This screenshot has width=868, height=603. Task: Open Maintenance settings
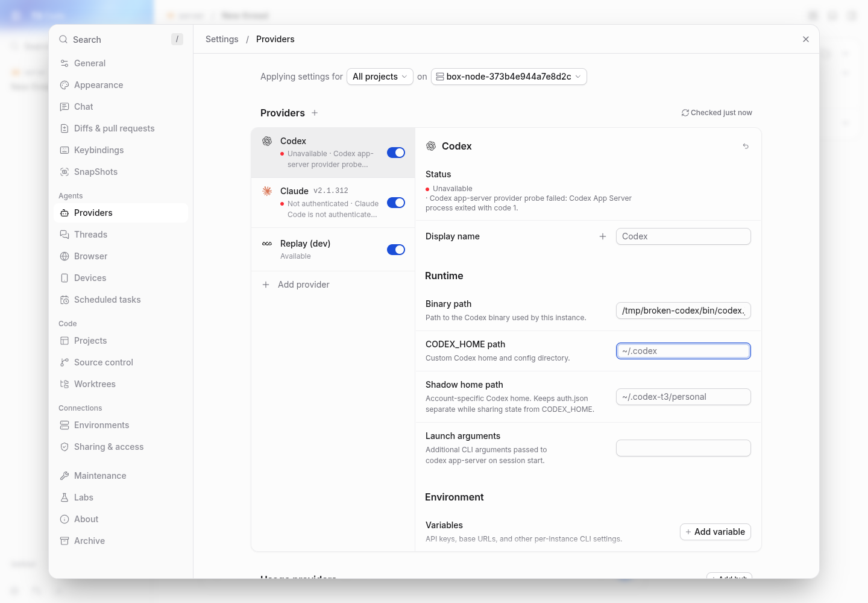[x=121, y=476]
